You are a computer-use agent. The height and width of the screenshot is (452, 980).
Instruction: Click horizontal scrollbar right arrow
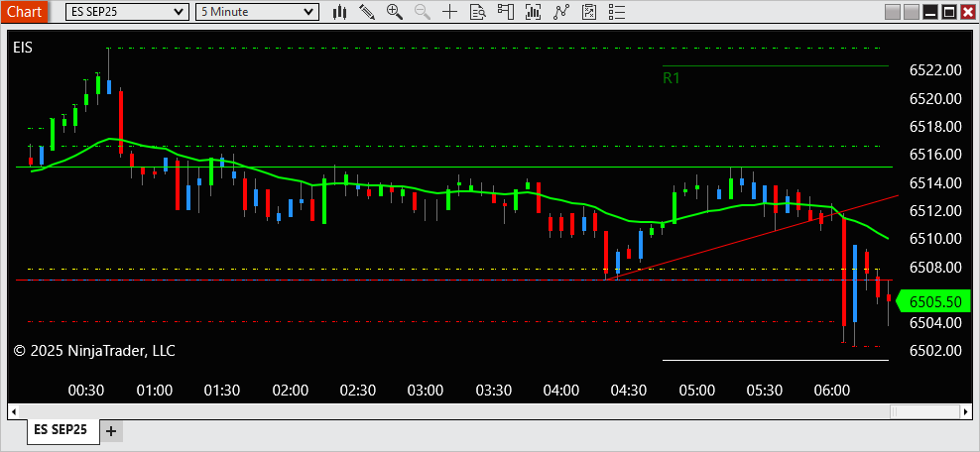(x=966, y=411)
